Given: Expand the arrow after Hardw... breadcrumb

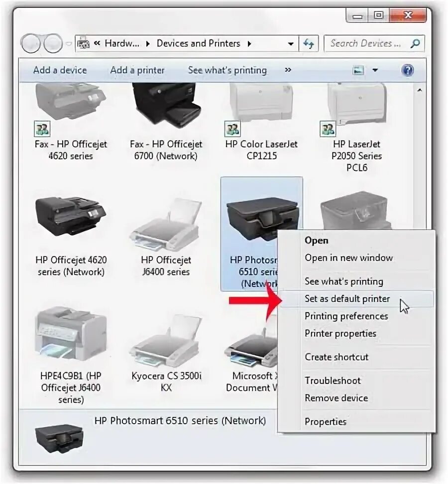Looking at the screenshot, I should pyautogui.click(x=148, y=44).
